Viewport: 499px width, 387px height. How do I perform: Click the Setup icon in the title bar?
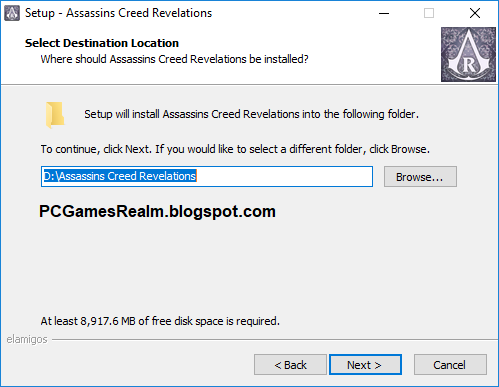coord(12,13)
